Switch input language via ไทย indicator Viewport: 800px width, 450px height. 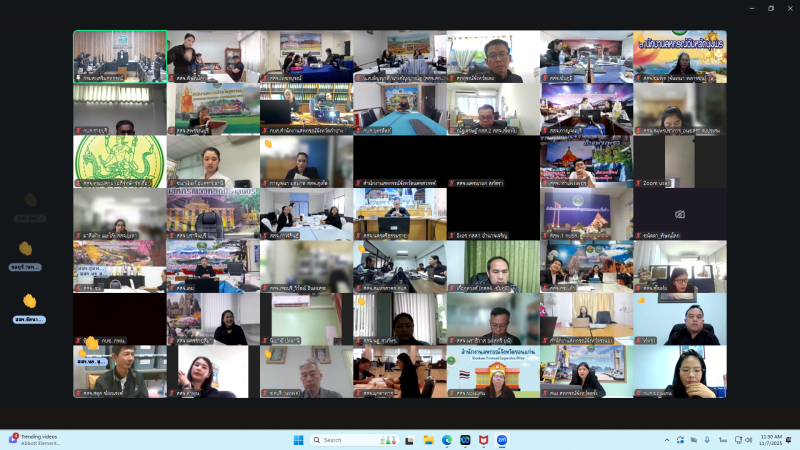tap(722, 440)
